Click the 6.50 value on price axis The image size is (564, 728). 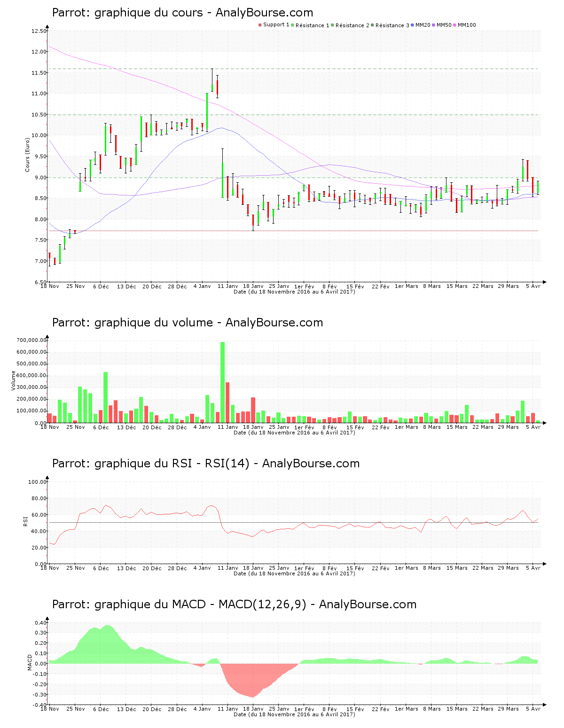pyautogui.click(x=40, y=282)
